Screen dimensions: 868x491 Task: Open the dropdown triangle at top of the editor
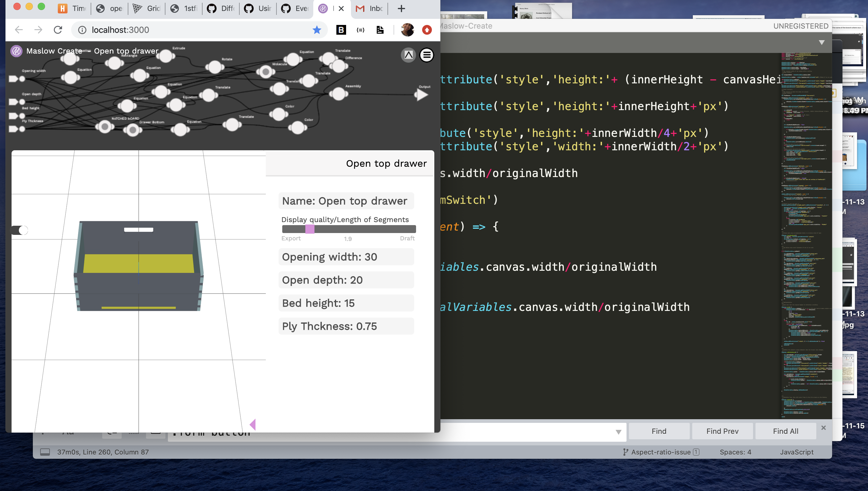(821, 42)
